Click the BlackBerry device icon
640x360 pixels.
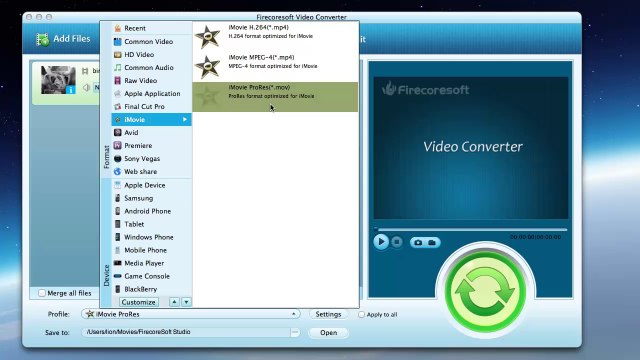pos(118,289)
